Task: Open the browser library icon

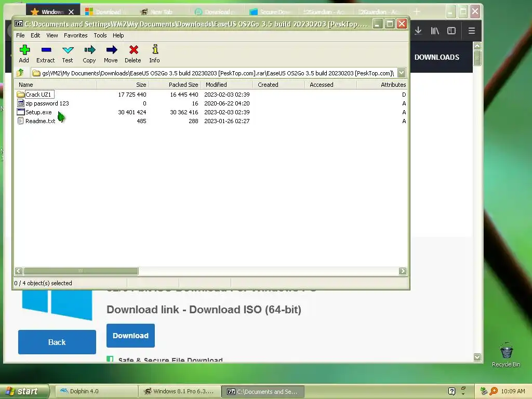Action: click(435, 31)
